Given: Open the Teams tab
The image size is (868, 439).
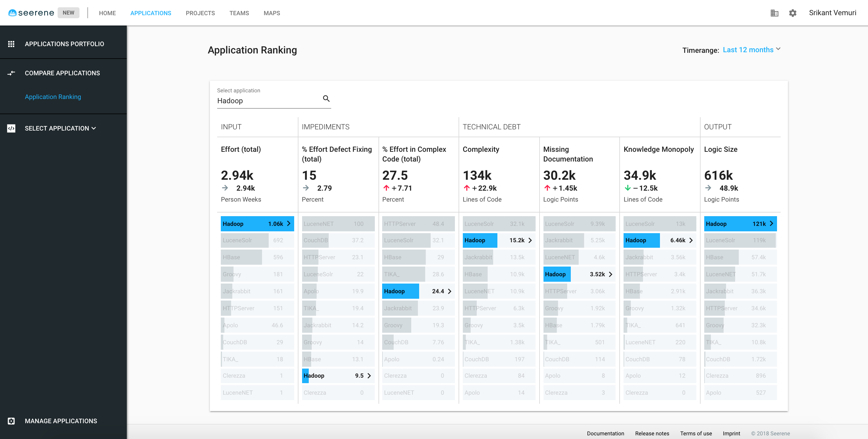Looking at the screenshot, I should click(239, 13).
